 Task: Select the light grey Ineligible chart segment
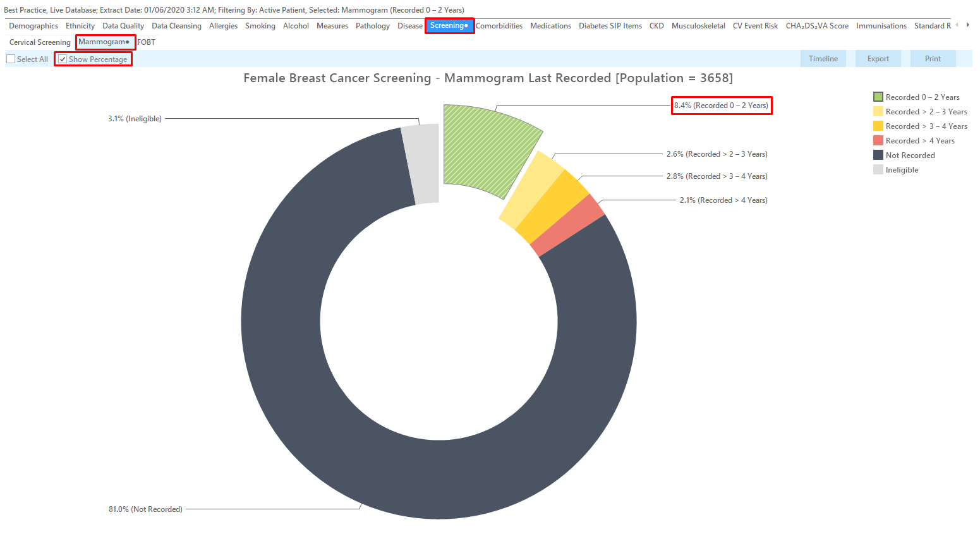point(422,164)
